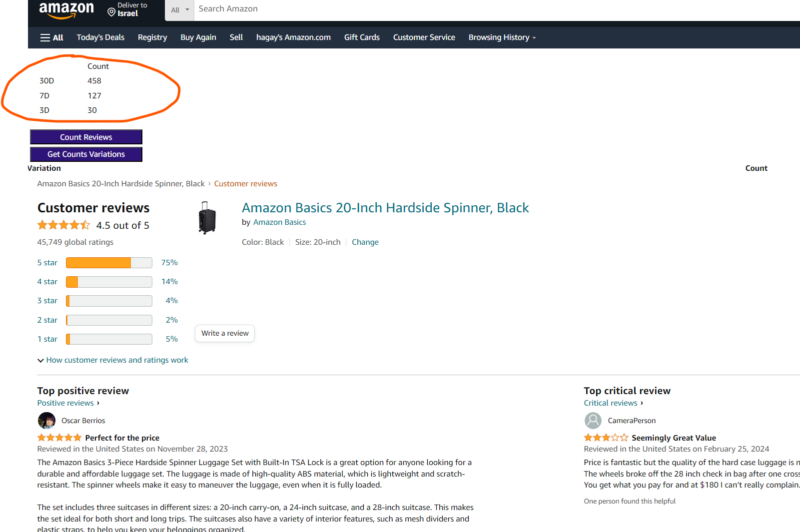Select the 7D count value 127
Image resolution: width=800 pixels, height=532 pixels.
pyautogui.click(x=94, y=96)
